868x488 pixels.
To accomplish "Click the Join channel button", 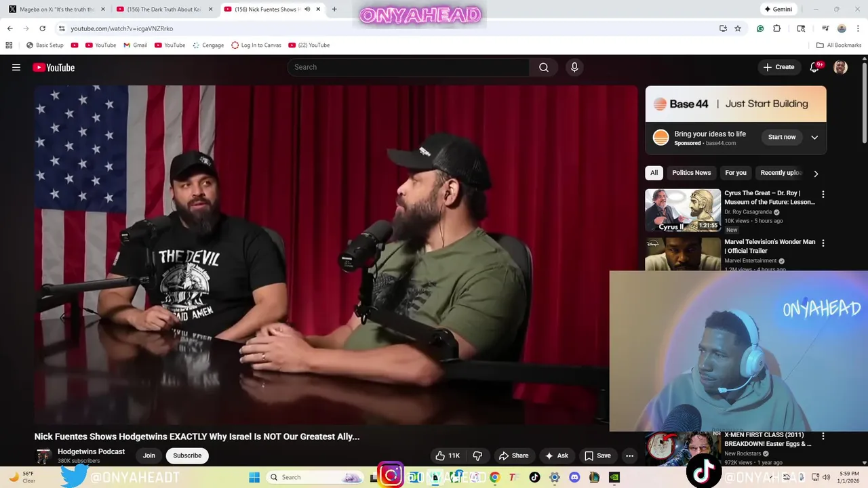I will point(149,455).
